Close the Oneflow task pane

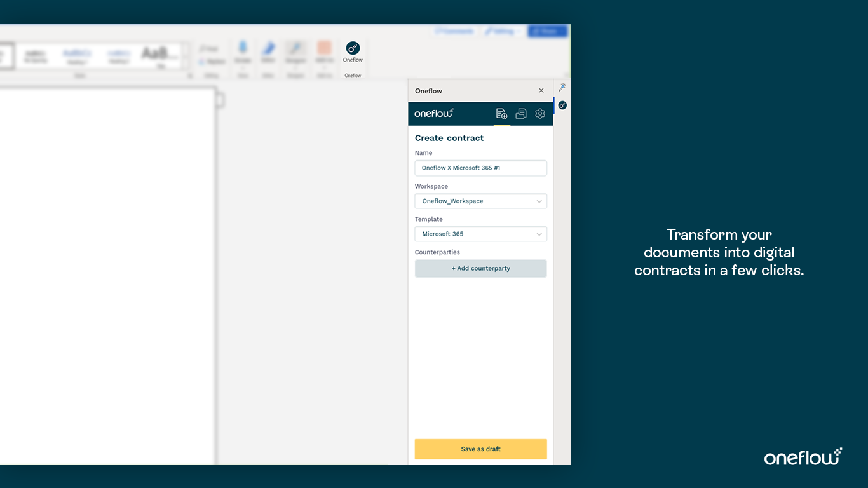pyautogui.click(x=541, y=91)
